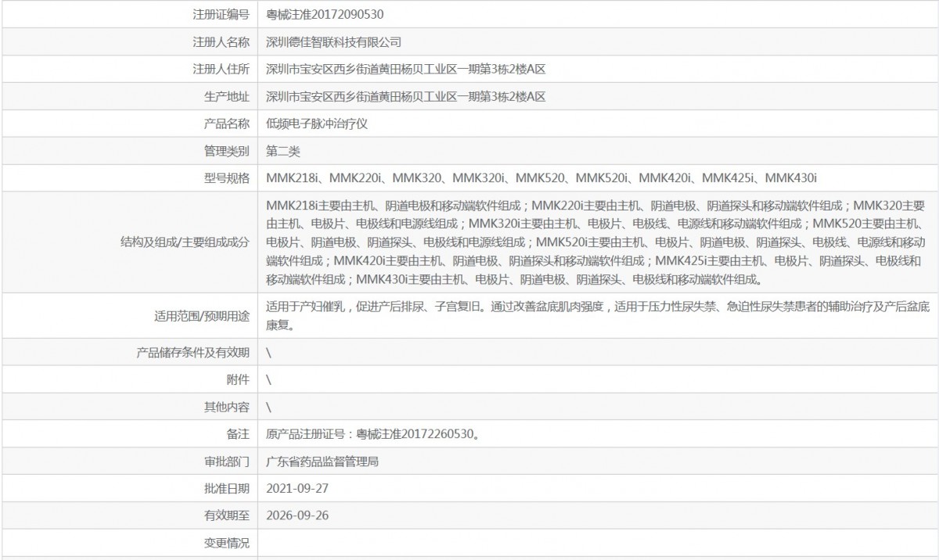Select the model list starting MMK218i
The height and width of the screenshot is (560, 939).
pyautogui.click(x=541, y=178)
